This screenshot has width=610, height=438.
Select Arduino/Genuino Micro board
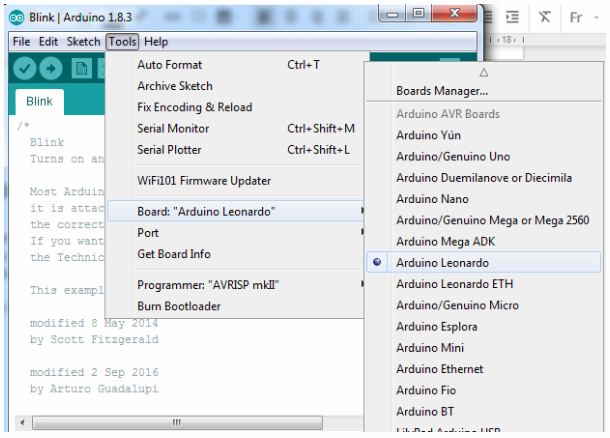pos(484,305)
